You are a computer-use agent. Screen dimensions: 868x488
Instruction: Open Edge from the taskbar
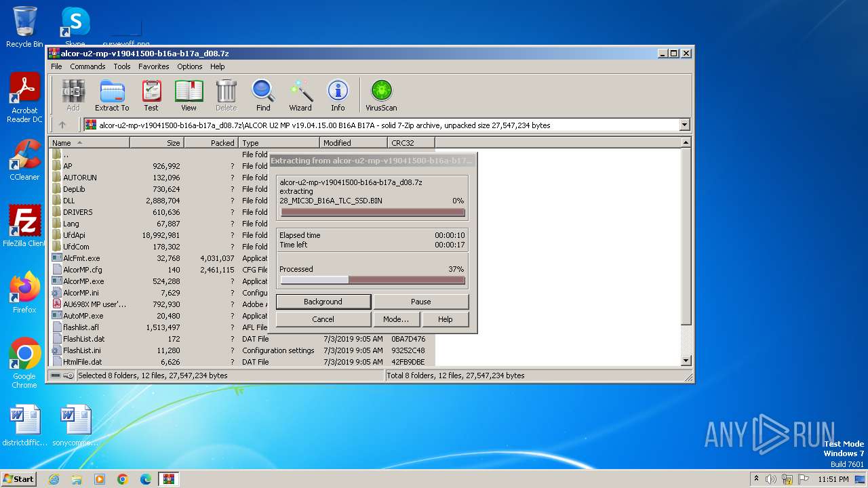tap(146, 479)
